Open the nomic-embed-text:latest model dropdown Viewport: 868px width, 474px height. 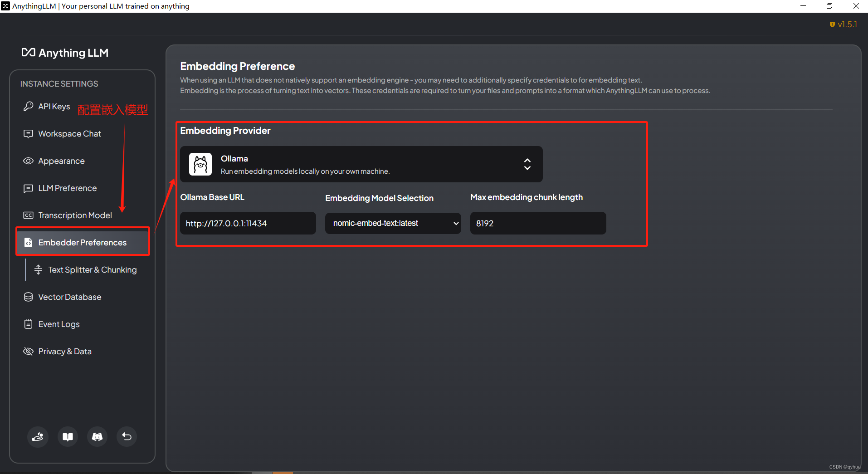point(393,223)
